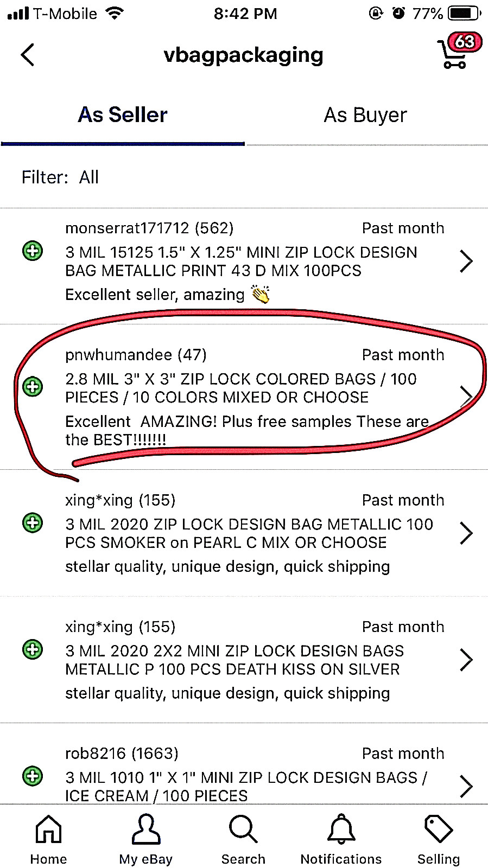Tap the vbagpackaging page title
Image resolution: width=488 pixels, height=868 pixels.
click(243, 55)
